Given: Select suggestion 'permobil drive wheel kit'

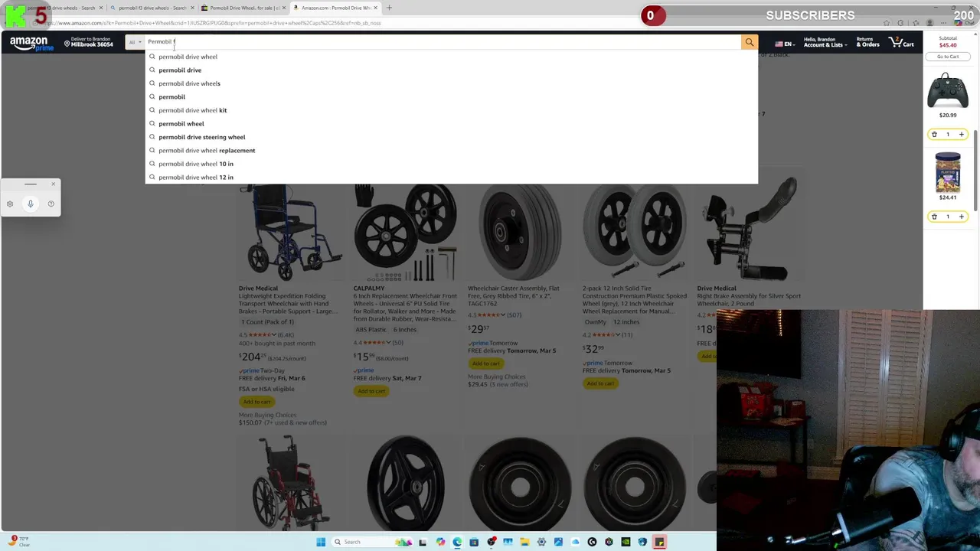Looking at the screenshot, I should click(x=452, y=110).
